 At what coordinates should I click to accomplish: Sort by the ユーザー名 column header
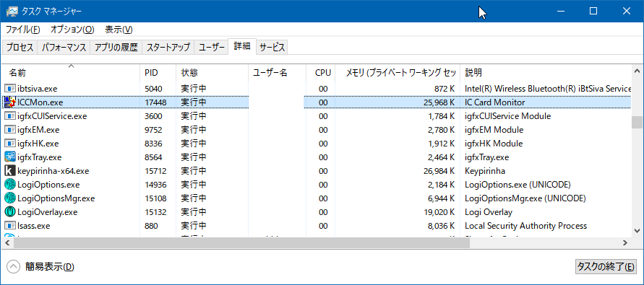pyautogui.click(x=278, y=73)
